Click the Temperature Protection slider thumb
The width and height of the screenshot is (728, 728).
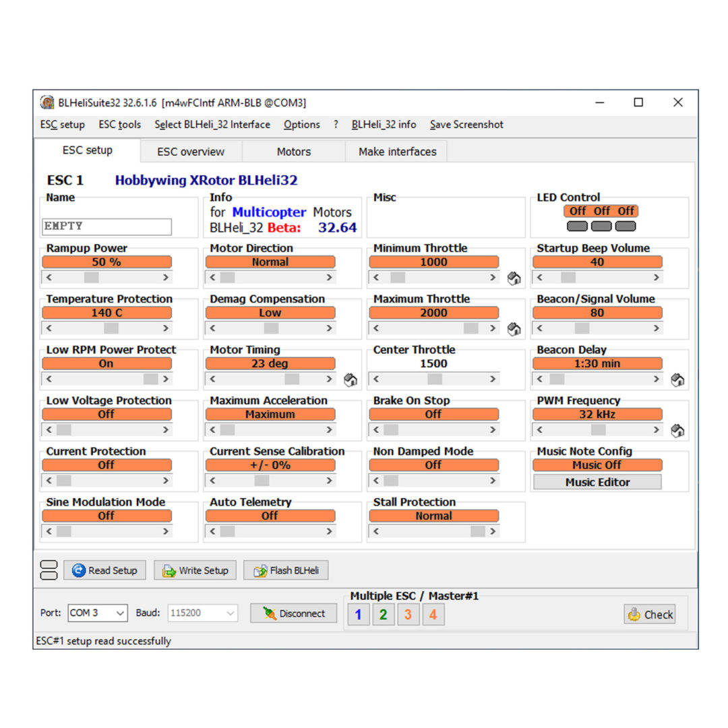point(111,328)
